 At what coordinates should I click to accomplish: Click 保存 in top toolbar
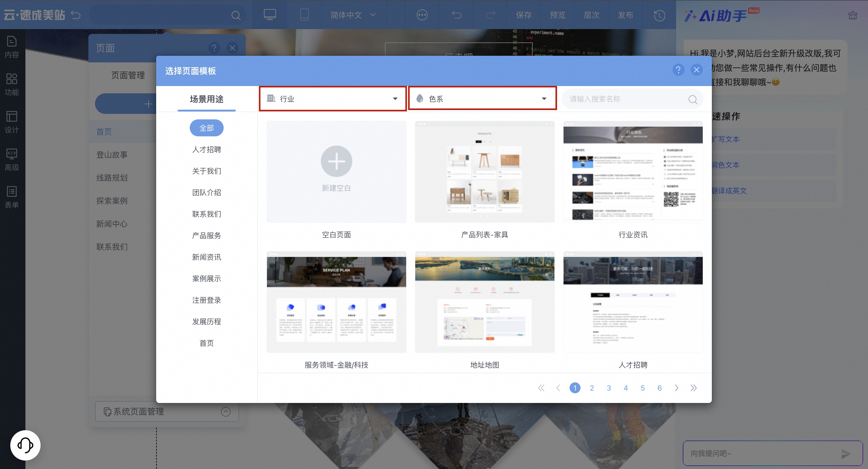coord(524,15)
